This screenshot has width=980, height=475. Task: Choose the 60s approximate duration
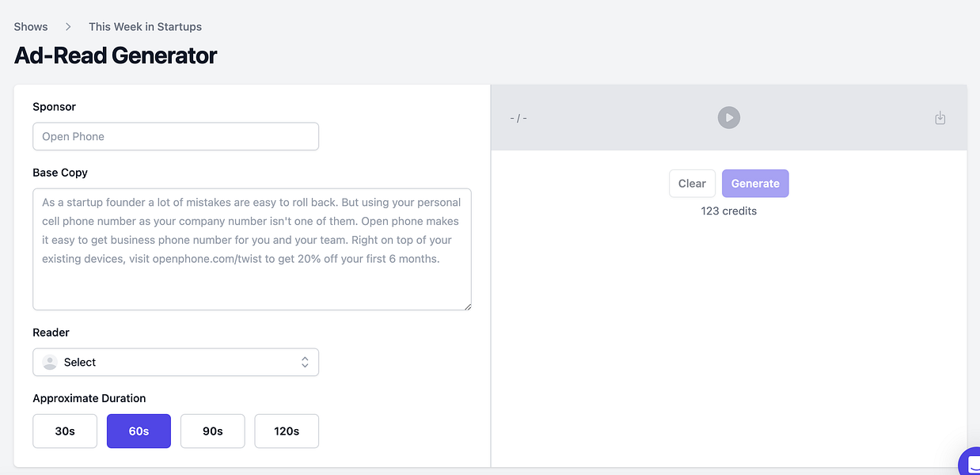[x=139, y=431]
